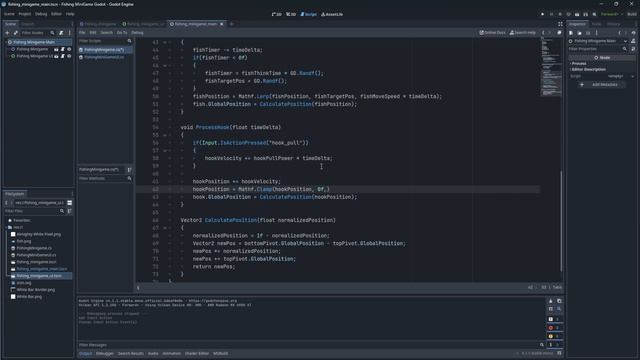Open Search Results bottom panel
Screen dimensions: 640x360
[131, 353]
